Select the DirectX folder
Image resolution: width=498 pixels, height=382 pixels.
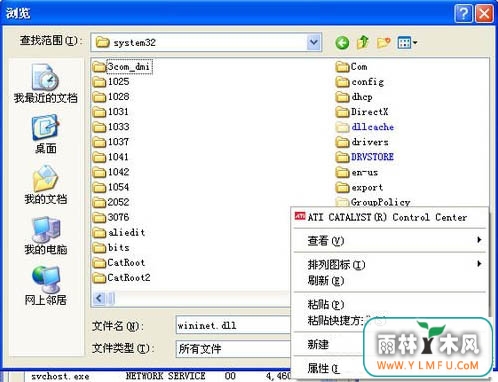click(x=362, y=112)
